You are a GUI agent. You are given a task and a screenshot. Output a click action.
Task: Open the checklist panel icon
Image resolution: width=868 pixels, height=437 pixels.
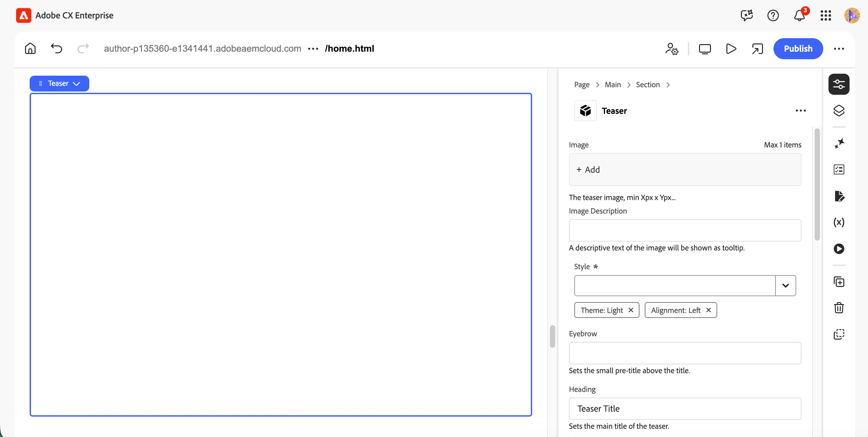point(839,169)
